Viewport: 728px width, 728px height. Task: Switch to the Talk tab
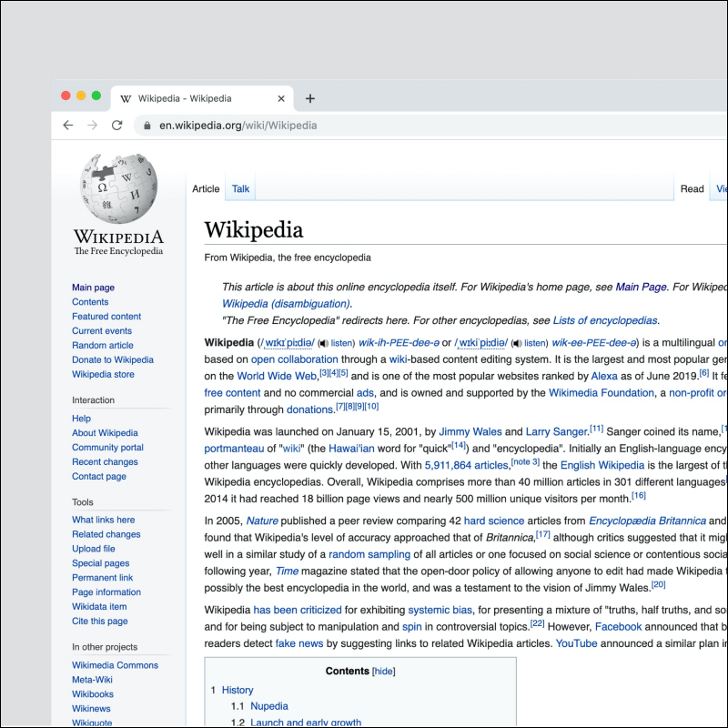tap(240, 189)
